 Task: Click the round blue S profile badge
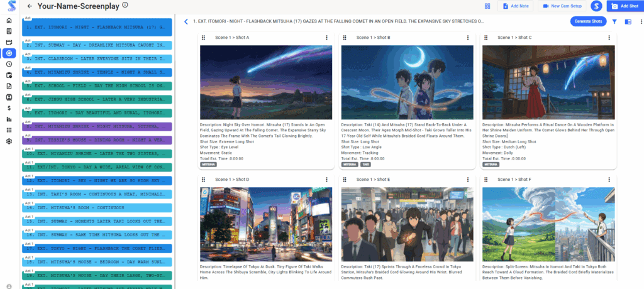(596, 6)
